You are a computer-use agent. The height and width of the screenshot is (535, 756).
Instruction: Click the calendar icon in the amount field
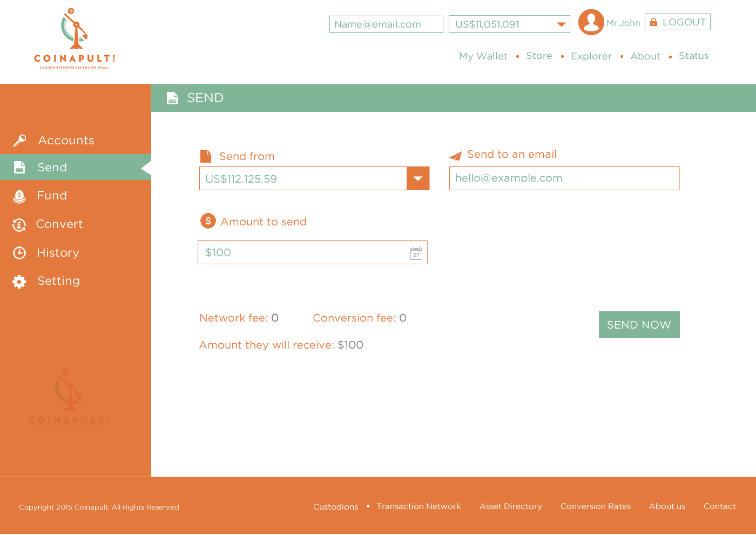click(416, 253)
